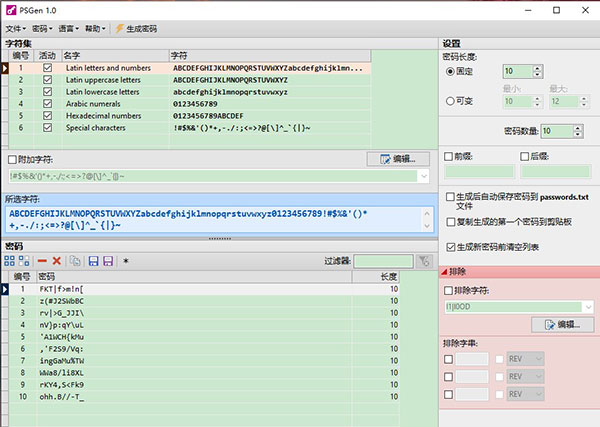Screen dimensions: 600x427
Task: Open the 文件 menu
Action: coord(14,29)
